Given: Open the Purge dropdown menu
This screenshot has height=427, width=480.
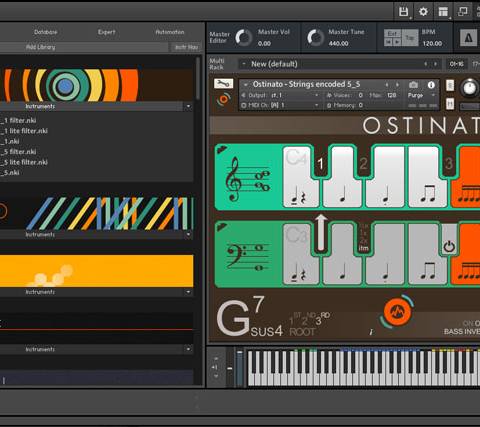Looking at the screenshot, I should (x=421, y=95).
